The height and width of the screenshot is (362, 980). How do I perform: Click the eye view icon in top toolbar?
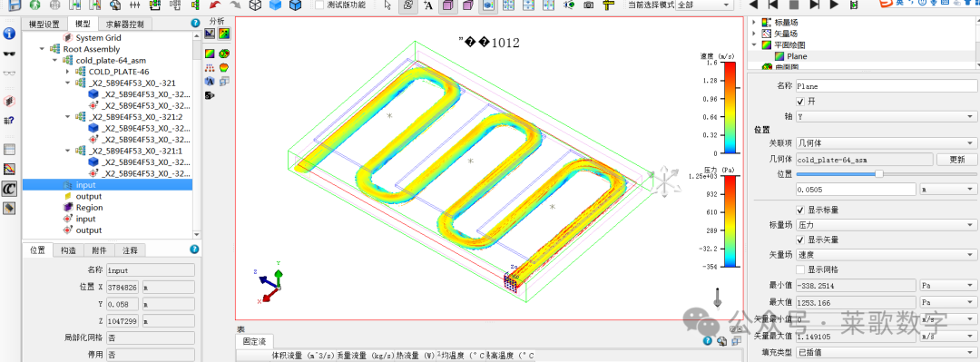(x=569, y=5)
